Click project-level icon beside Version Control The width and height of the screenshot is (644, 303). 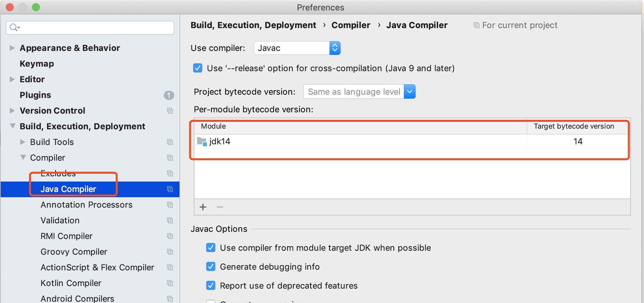coord(170,111)
